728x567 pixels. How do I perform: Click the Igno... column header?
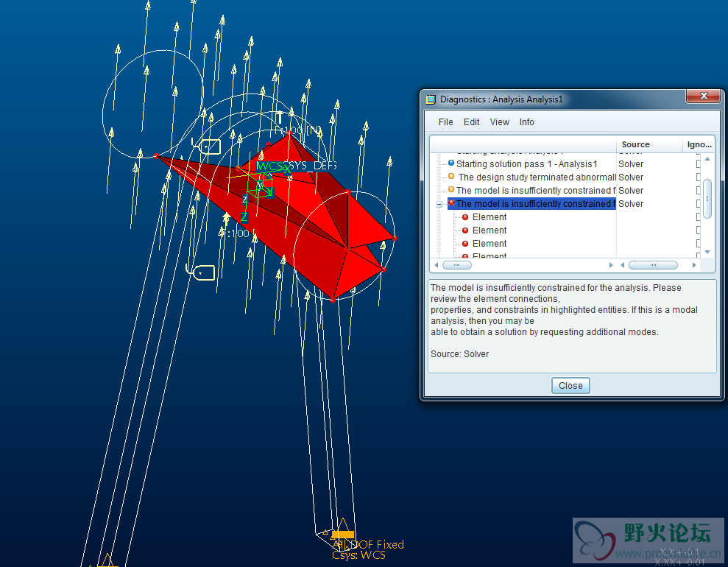pyautogui.click(x=699, y=144)
